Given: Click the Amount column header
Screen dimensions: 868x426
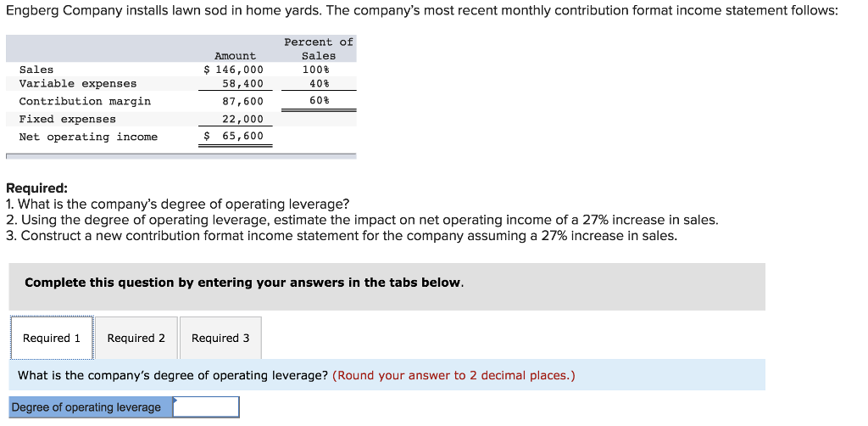Looking at the screenshot, I should tap(236, 56).
